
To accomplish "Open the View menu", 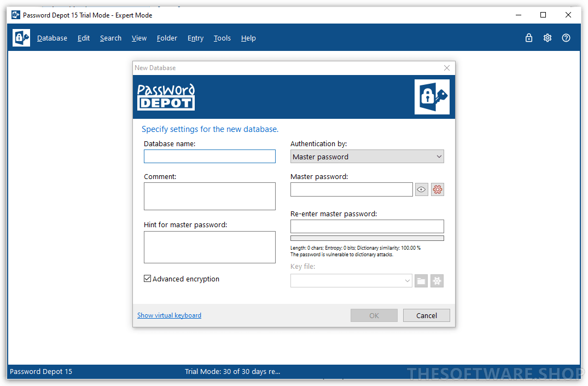I will pos(139,38).
